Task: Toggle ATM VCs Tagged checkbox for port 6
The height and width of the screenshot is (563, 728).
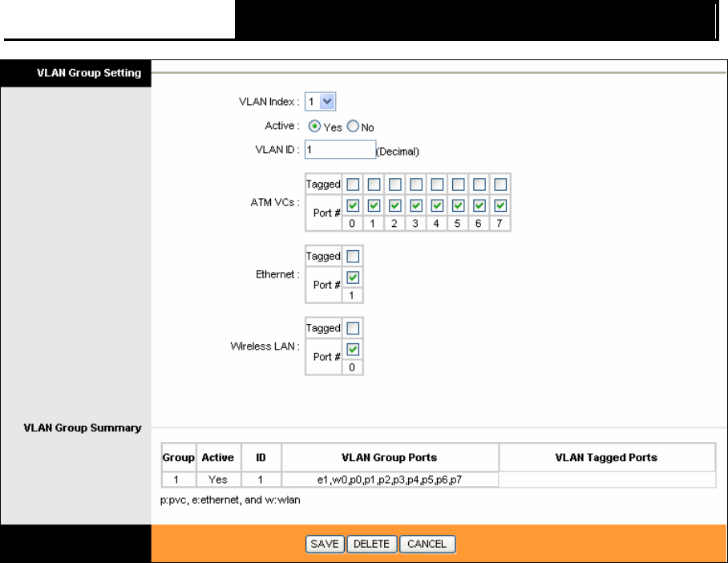Action: tap(479, 184)
